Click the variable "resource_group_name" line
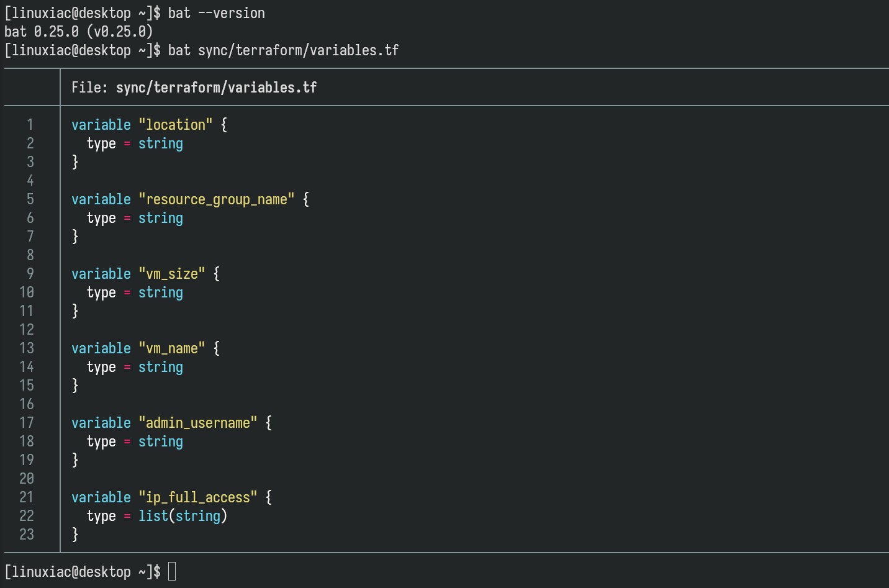The height and width of the screenshot is (588, 889). coord(191,199)
